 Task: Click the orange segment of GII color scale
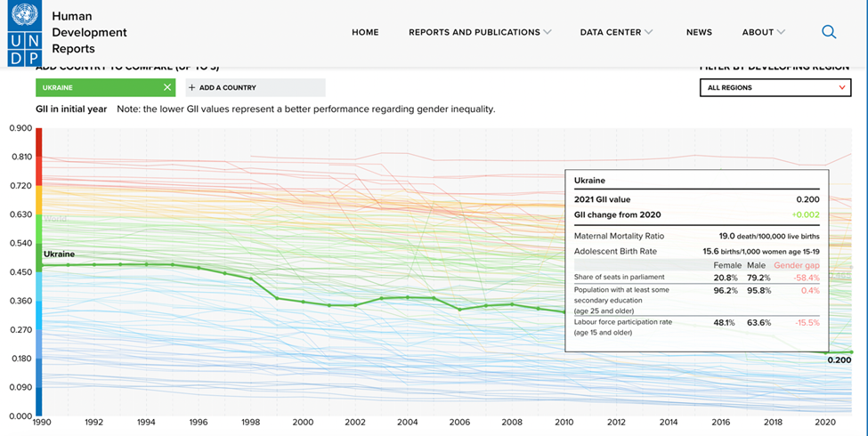(x=39, y=200)
